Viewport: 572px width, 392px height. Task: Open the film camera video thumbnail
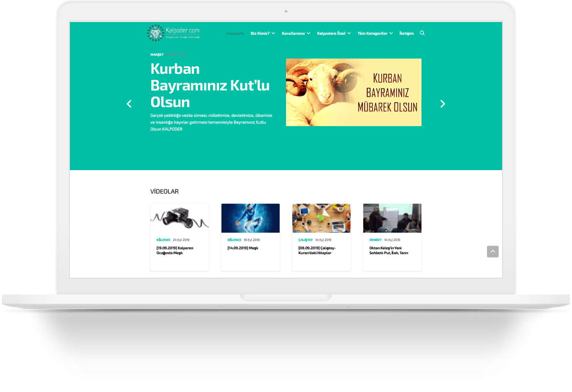pyautogui.click(x=179, y=218)
